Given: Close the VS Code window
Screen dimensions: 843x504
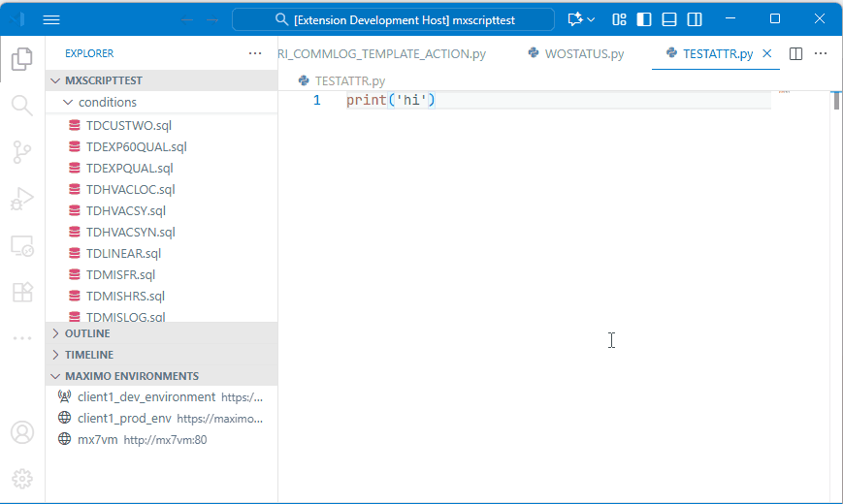Looking at the screenshot, I should (820, 18).
